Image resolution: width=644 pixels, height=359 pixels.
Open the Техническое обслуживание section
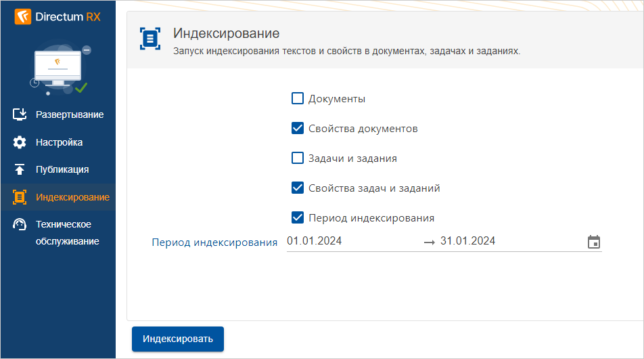click(67, 232)
